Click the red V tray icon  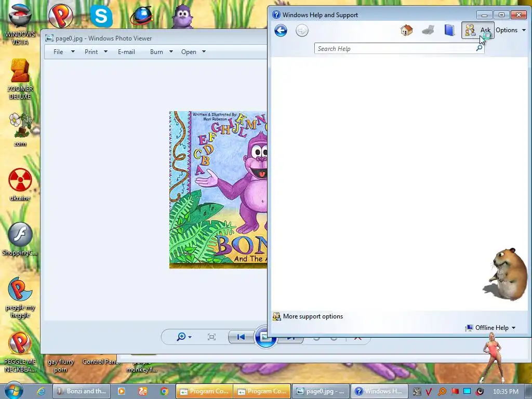[x=429, y=392]
